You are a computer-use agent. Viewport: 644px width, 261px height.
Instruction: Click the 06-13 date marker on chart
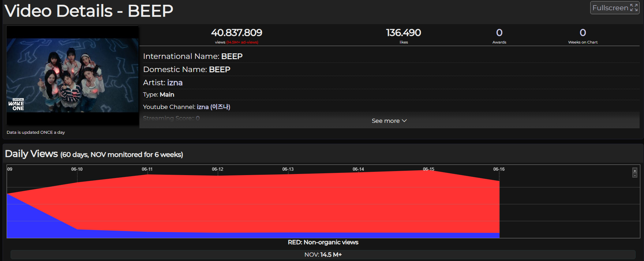288,169
